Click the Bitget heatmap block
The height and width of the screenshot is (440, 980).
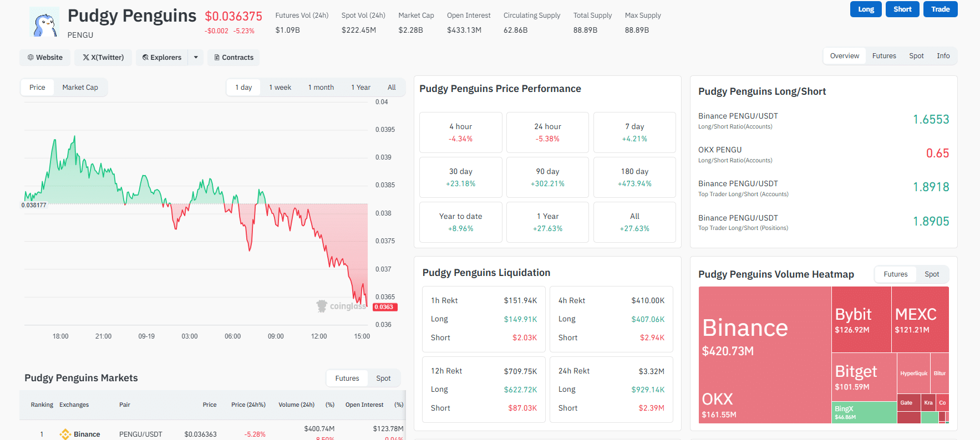[864, 377]
